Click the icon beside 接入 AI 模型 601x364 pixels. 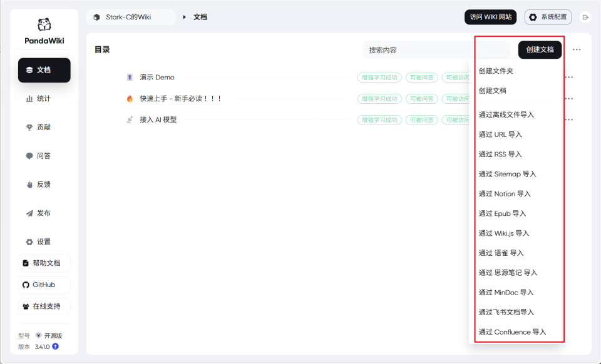tap(130, 120)
